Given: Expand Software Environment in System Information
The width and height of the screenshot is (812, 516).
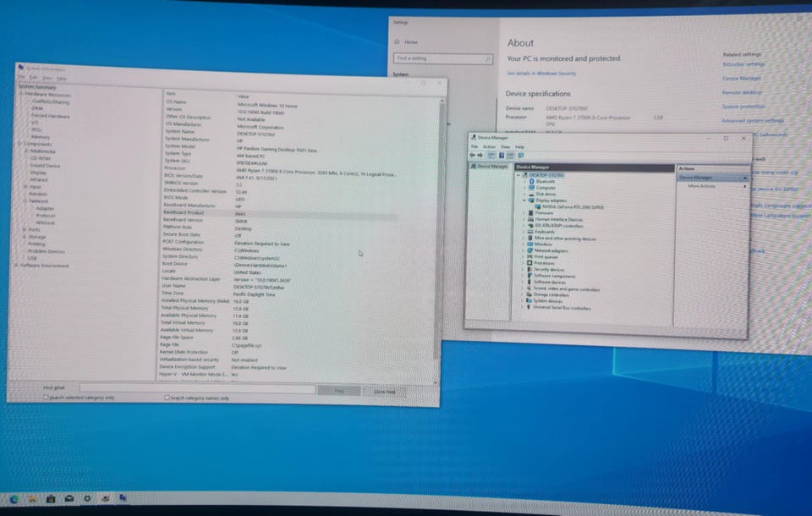Looking at the screenshot, I should (x=17, y=266).
